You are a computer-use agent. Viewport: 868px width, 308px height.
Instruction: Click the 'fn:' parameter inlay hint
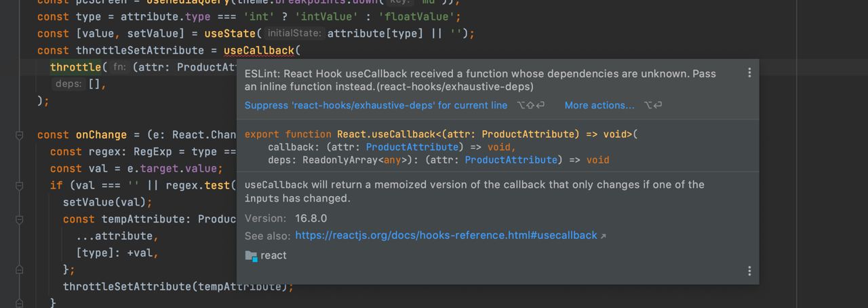pyautogui.click(x=119, y=67)
